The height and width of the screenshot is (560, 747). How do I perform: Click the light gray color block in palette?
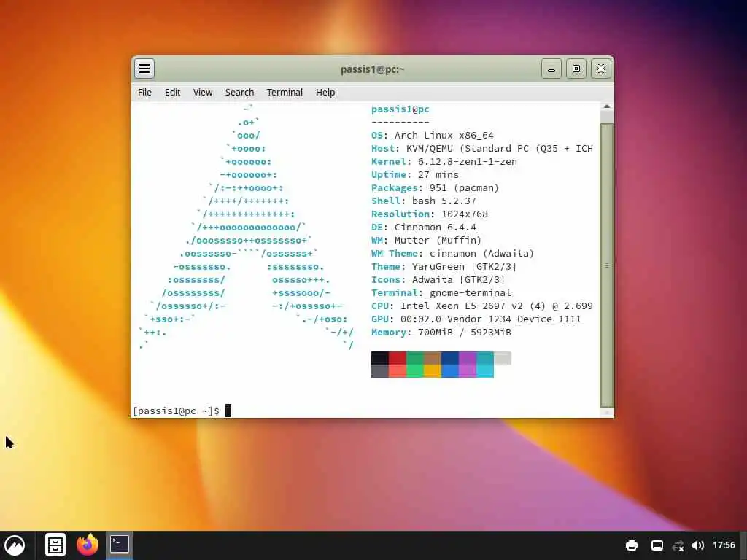503,358
